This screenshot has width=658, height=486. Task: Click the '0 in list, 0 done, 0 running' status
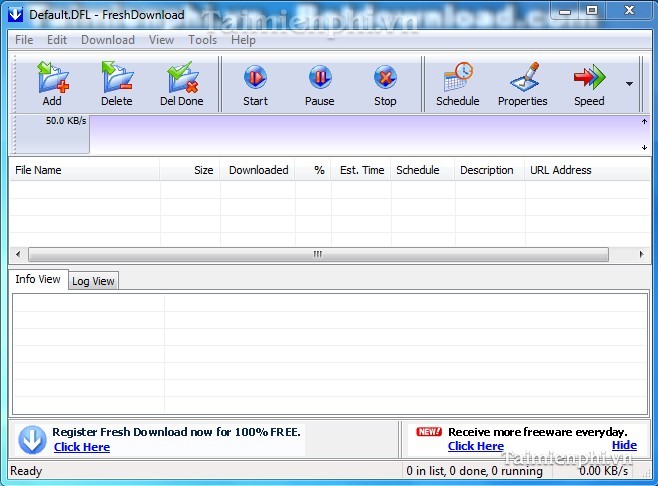[x=474, y=471]
